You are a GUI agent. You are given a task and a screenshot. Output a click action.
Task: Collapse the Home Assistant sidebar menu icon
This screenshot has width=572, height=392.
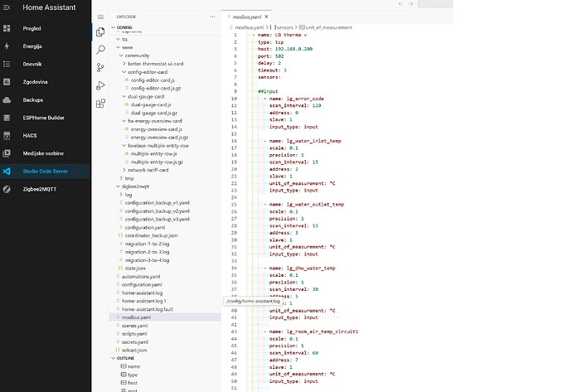tap(7, 9)
